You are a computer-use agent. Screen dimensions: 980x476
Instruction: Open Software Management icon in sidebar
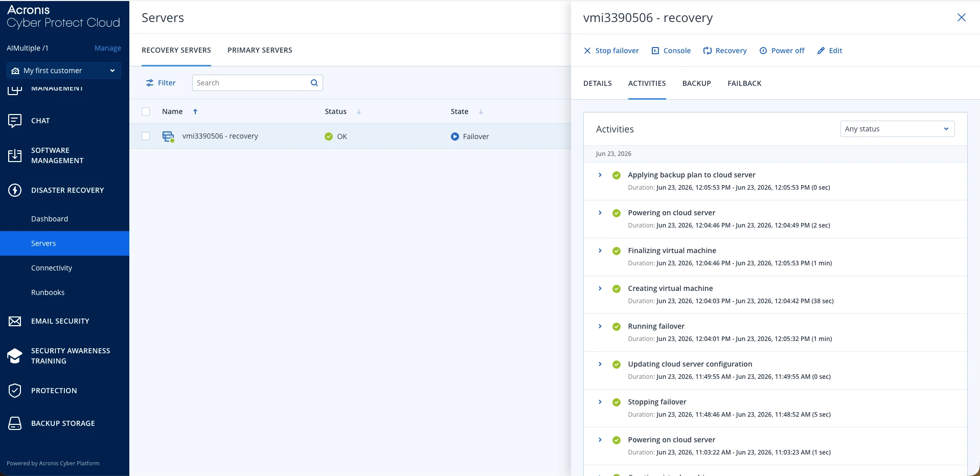pos(15,155)
